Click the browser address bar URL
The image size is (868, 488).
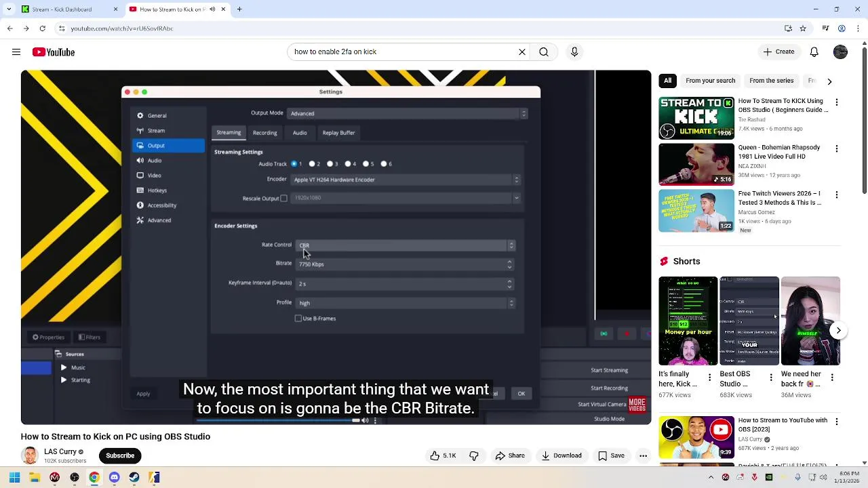(x=122, y=28)
